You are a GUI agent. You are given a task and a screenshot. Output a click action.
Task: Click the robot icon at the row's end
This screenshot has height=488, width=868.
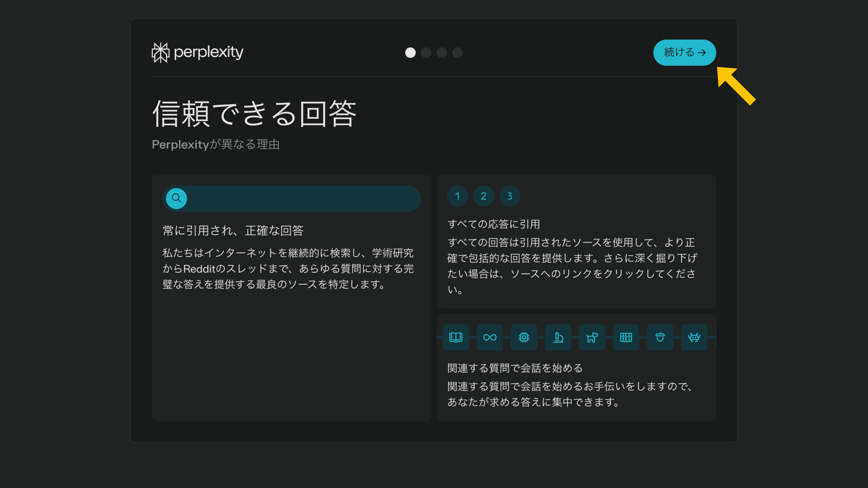(x=694, y=337)
